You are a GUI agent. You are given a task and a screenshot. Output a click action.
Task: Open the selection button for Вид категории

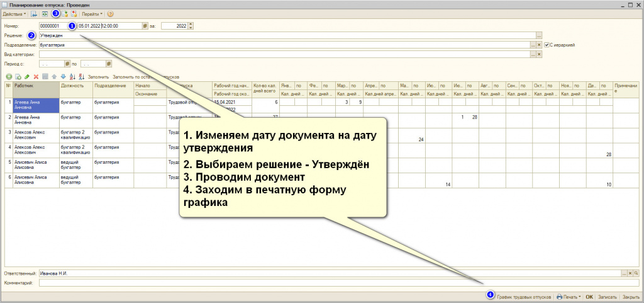point(533,54)
